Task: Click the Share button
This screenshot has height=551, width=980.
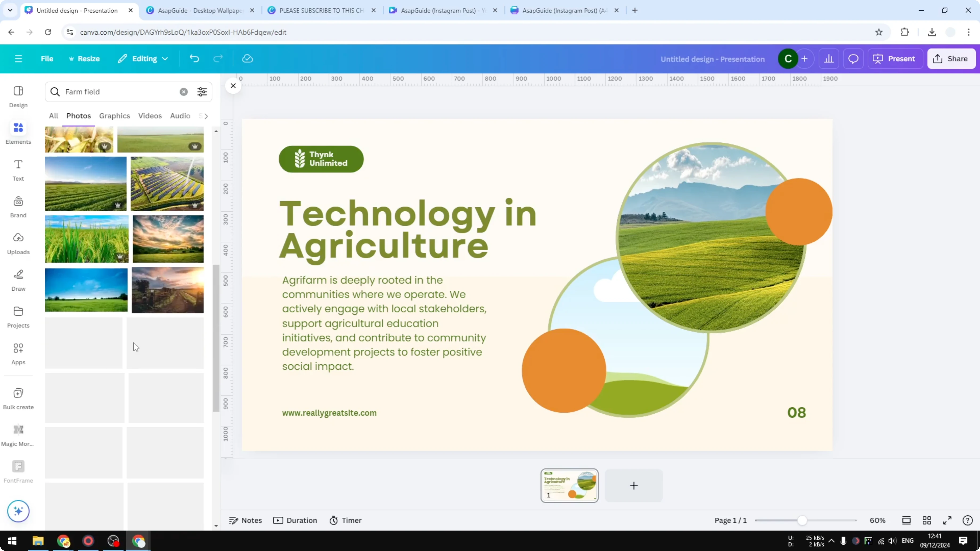Action: pos(951,58)
